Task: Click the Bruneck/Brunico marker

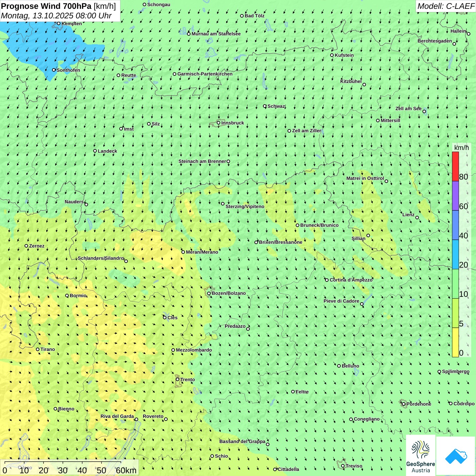Action: point(297,225)
